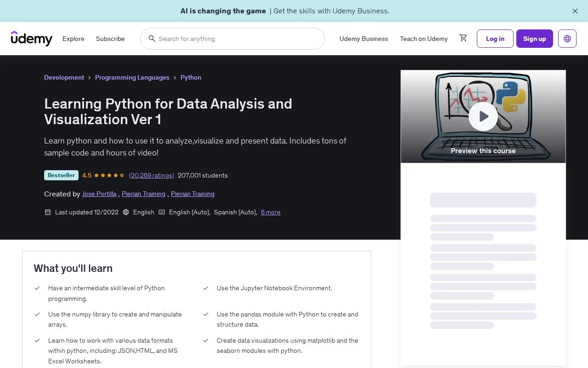The image size is (588, 368).
Task: Go to Udemy Business
Action: point(364,39)
